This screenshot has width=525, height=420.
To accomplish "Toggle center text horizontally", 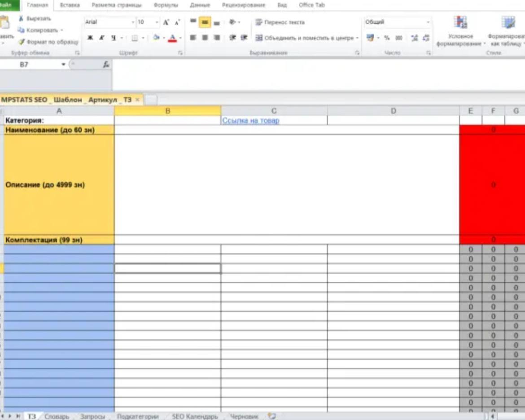I will [x=205, y=38].
